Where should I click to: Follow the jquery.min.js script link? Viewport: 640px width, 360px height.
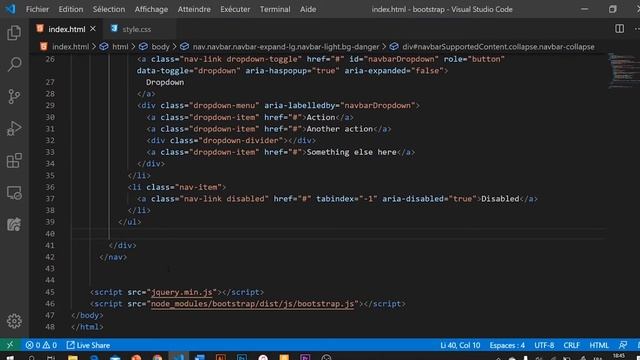click(182, 292)
